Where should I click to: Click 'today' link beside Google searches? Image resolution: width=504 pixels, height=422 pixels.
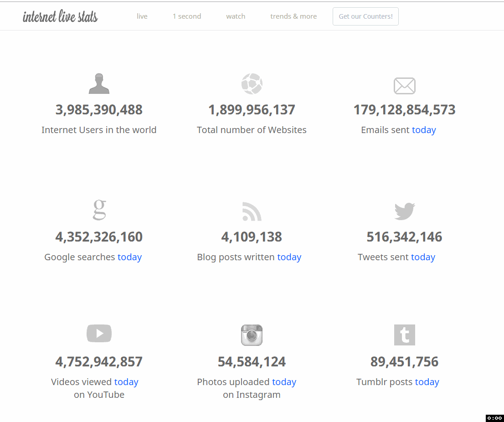[129, 257]
